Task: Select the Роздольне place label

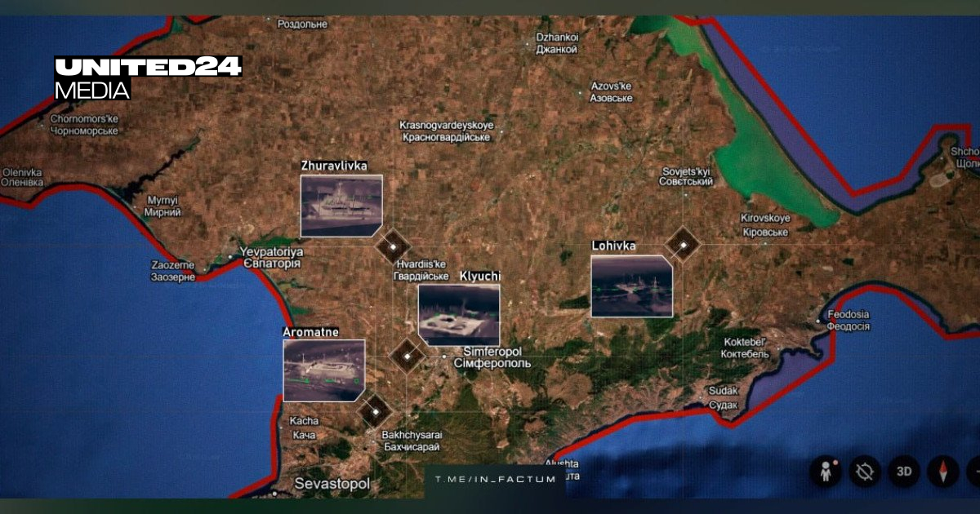Action: tap(302, 24)
